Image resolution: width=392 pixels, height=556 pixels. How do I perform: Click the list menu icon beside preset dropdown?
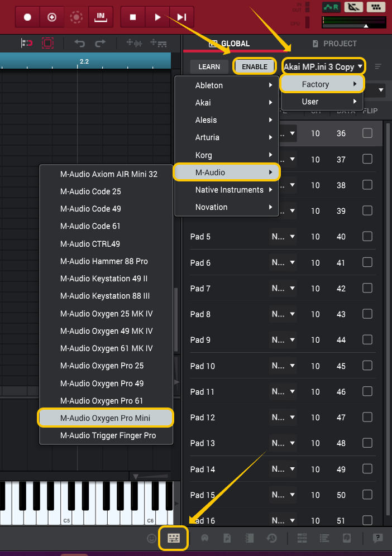378,66
